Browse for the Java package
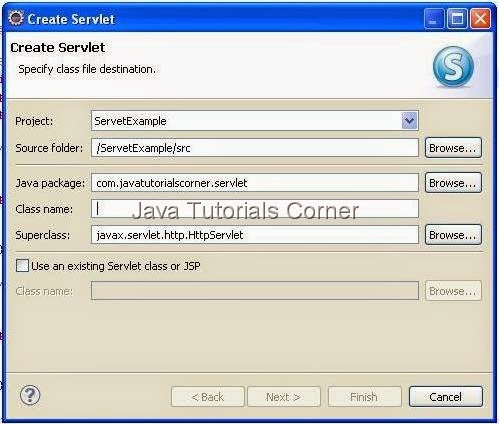Viewport: 499px width, 424px height. (453, 183)
